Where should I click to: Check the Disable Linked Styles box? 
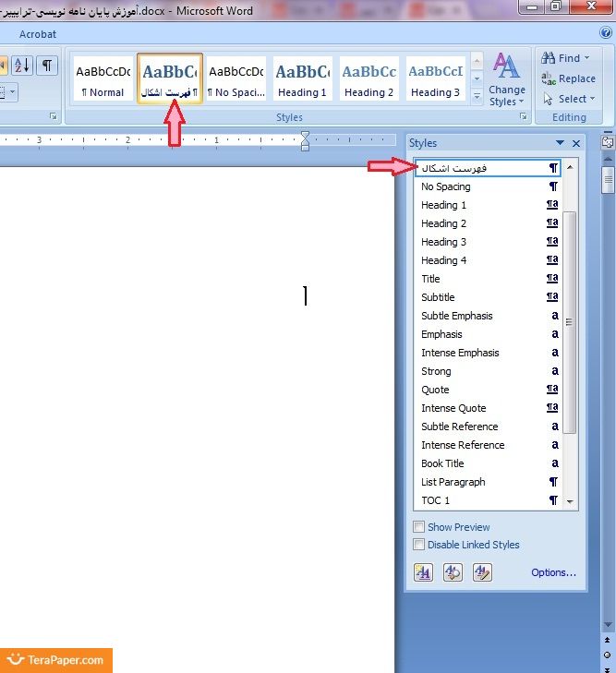419,545
